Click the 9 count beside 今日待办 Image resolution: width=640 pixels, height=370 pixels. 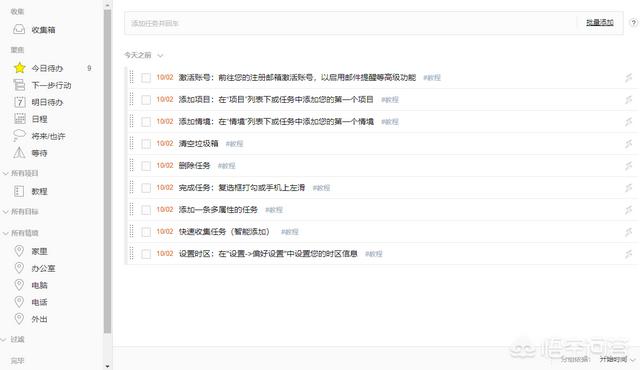[89, 68]
